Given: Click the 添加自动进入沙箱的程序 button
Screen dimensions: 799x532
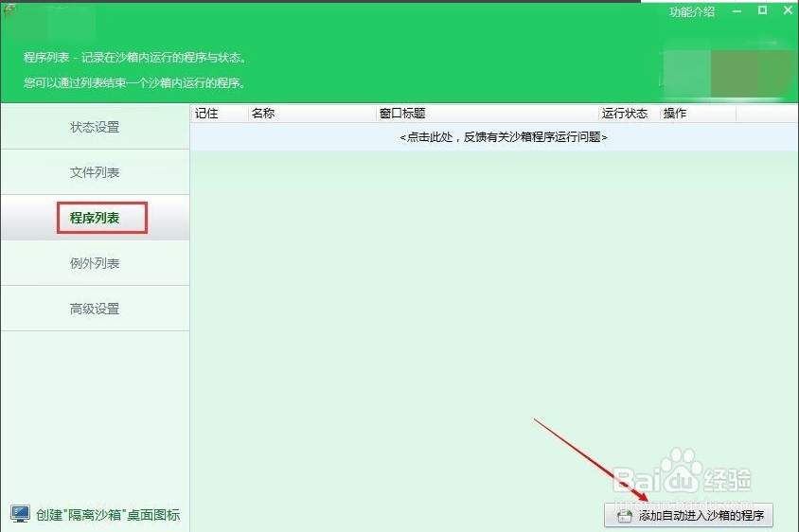Looking at the screenshot, I should (x=688, y=515).
